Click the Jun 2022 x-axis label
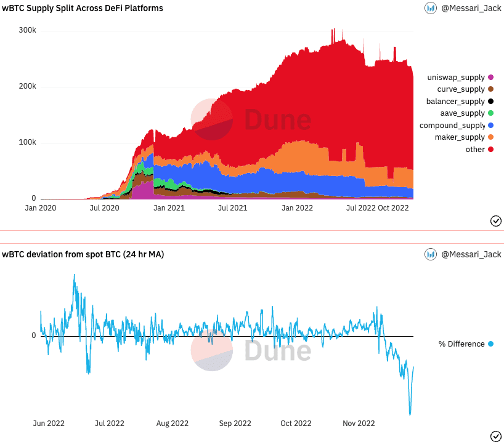Screen dimensions: 504x442 click(49, 424)
